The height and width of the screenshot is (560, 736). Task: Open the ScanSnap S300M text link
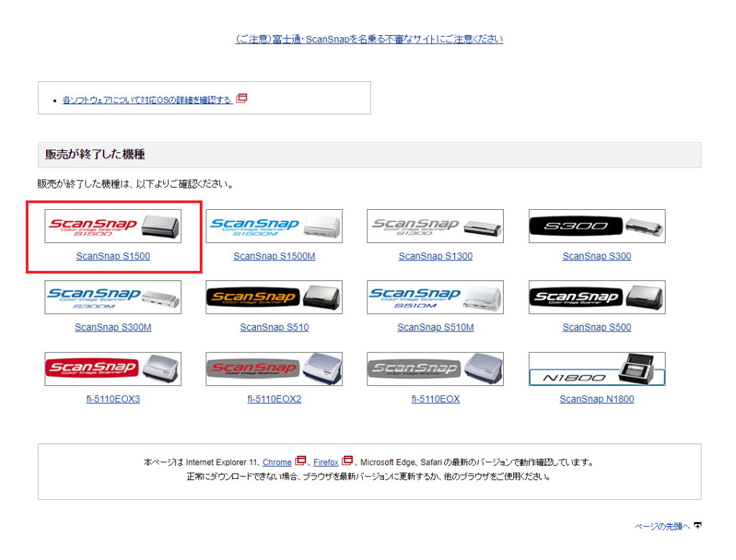(x=113, y=327)
